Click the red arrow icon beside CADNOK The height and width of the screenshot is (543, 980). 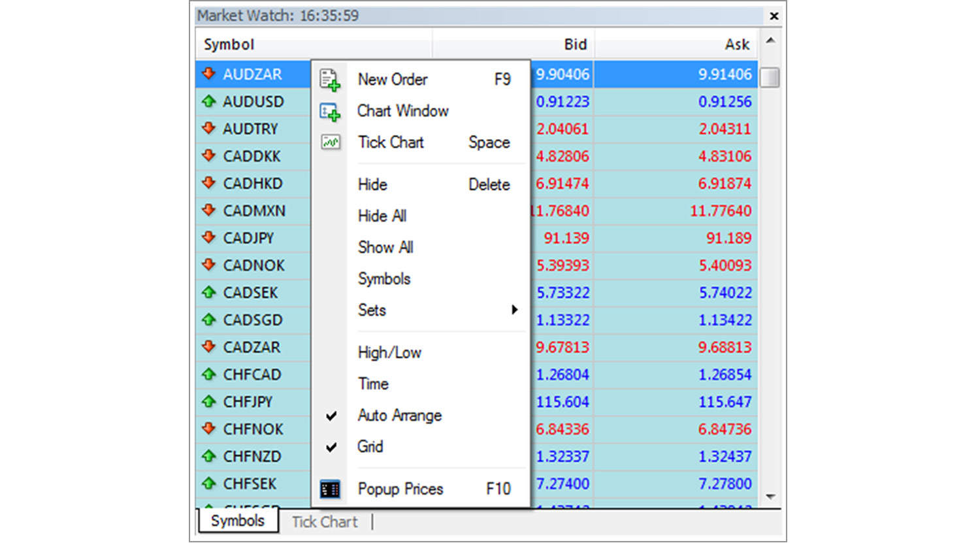pos(209,265)
